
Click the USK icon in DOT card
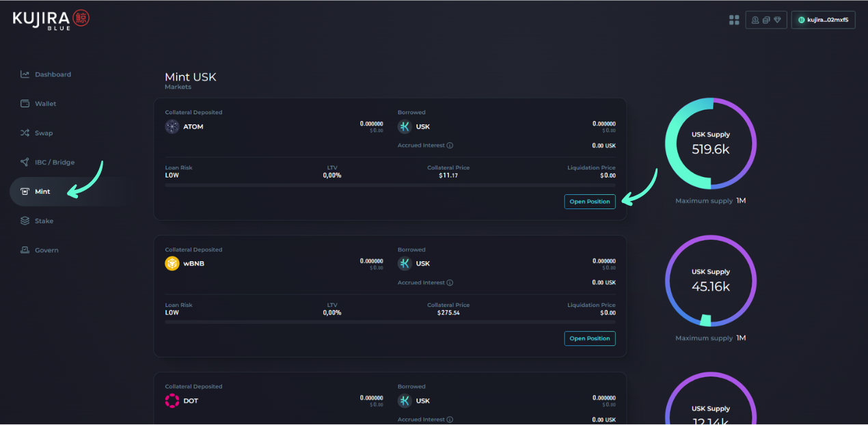coord(405,401)
